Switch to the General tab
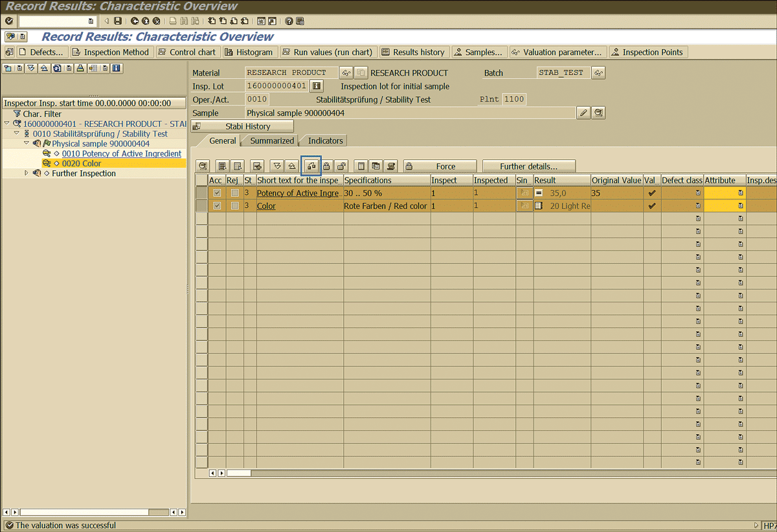The height and width of the screenshot is (532, 777). (223, 140)
